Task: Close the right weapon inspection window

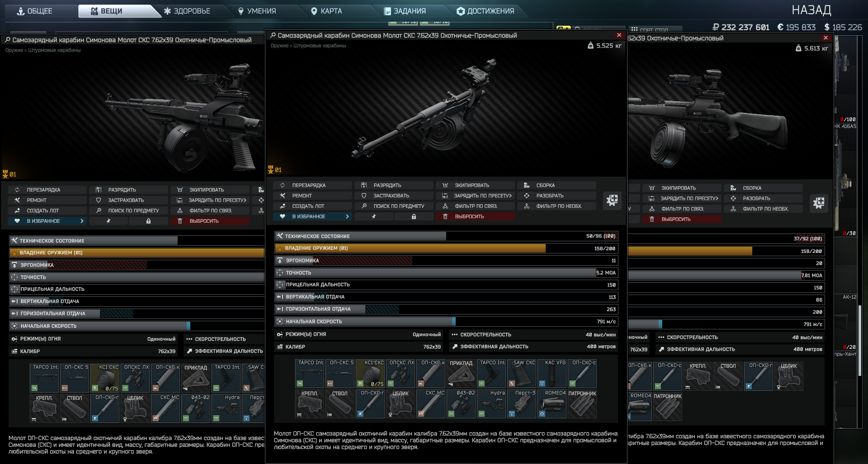Action: 826,38
